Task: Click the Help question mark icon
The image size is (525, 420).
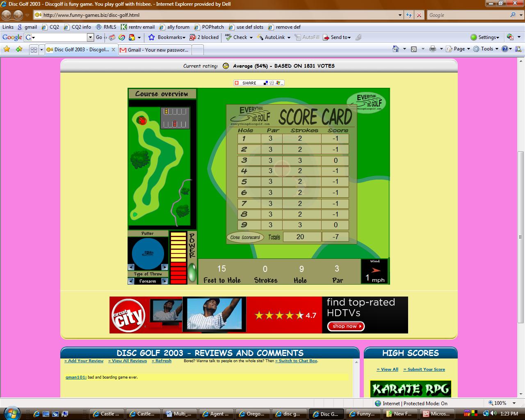Action: click(x=505, y=49)
